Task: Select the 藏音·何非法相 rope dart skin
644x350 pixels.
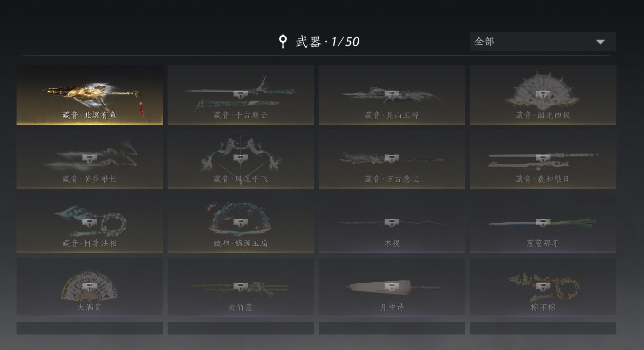Action: [90, 223]
